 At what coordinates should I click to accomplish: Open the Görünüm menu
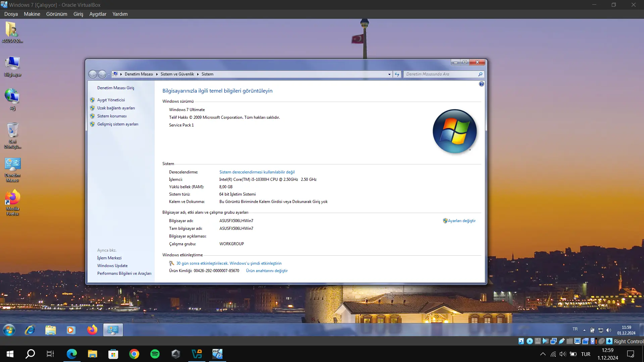point(57,14)
